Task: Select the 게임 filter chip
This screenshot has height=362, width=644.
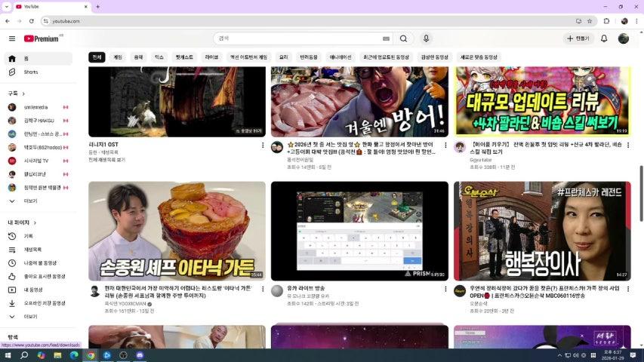Action: pos(118,57)
